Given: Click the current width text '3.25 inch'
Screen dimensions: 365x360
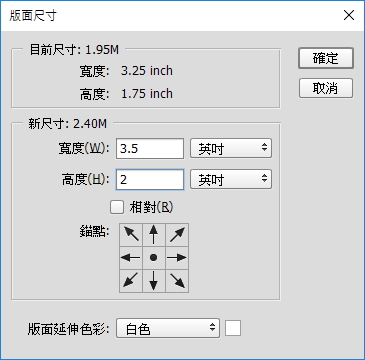Looking at the screenshot, I should coord(147,71).
